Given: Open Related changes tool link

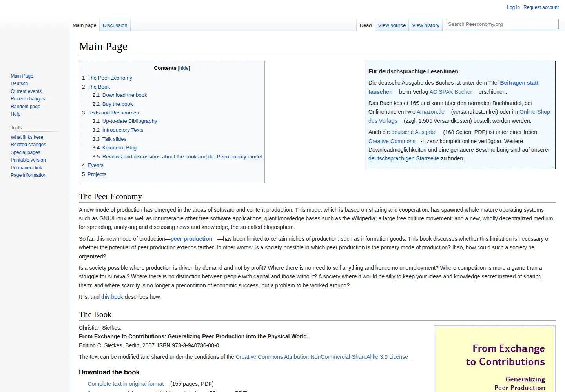Looking at the screenshot, I should pos(28,145).
